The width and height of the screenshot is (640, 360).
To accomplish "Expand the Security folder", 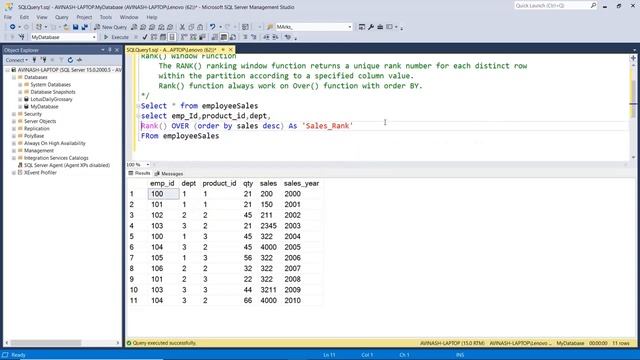I will pyautogui.click(x=14, y=114).
